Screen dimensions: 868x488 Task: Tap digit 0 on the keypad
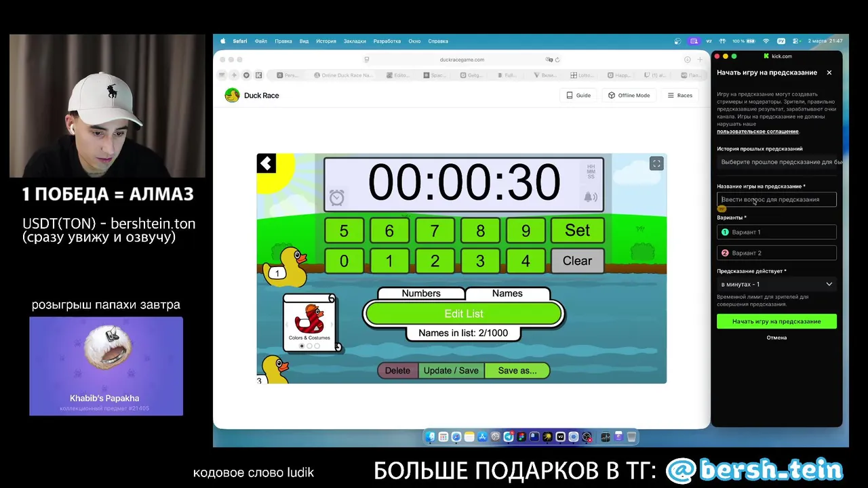(344, 261)
